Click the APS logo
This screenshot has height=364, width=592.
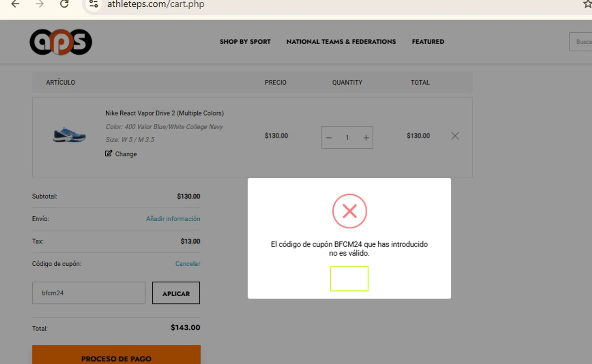tap(61, 42)
